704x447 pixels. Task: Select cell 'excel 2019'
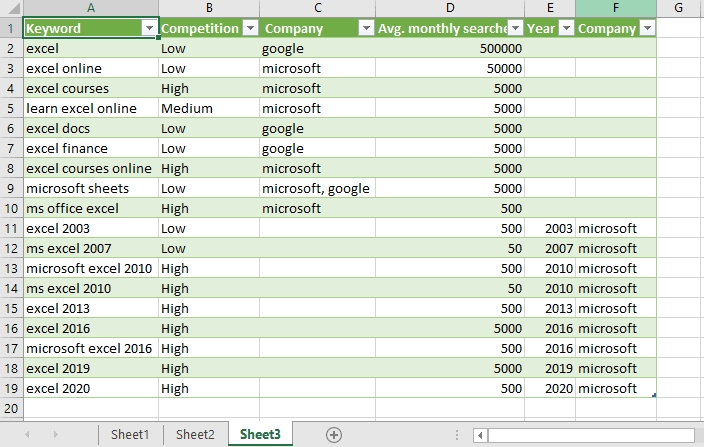91,368
